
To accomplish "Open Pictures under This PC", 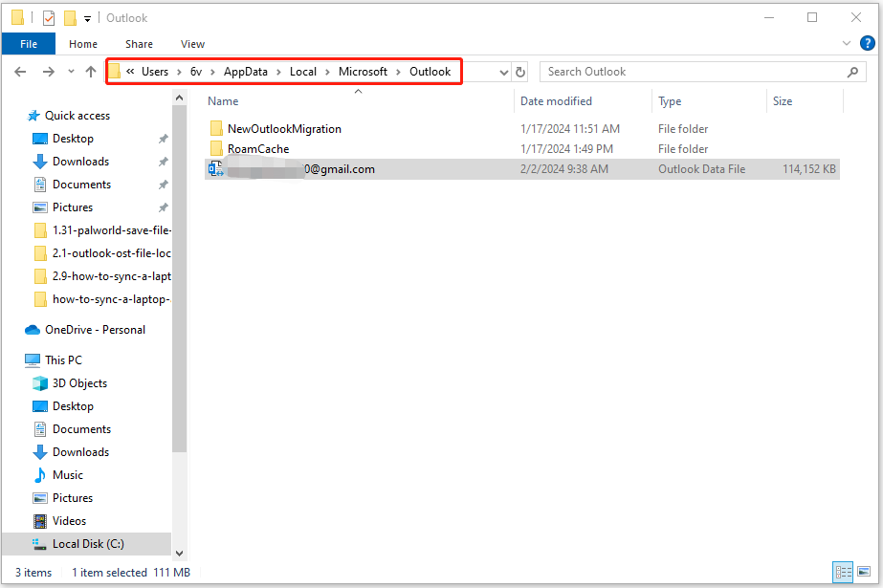I will pyautogui.click(x=73, y=498).
